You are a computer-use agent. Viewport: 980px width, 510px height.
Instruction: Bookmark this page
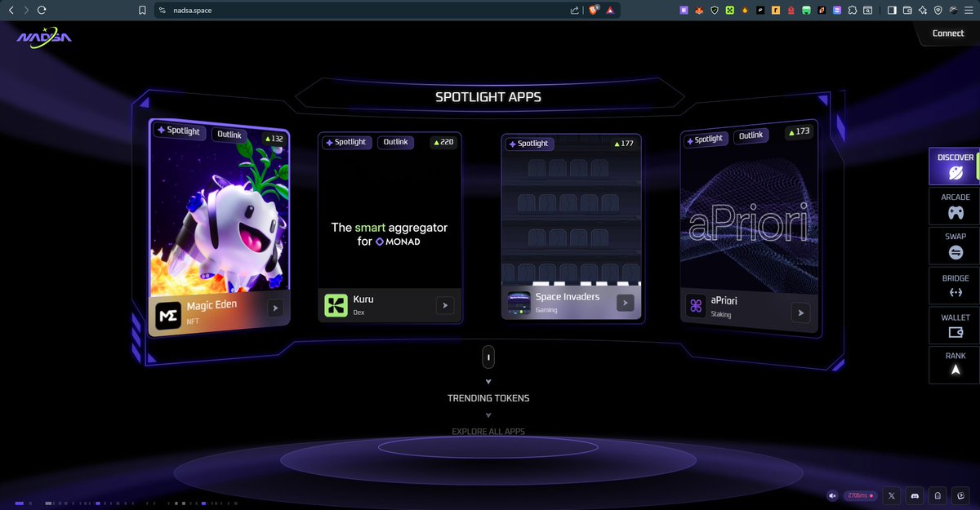tap(142, 11)
